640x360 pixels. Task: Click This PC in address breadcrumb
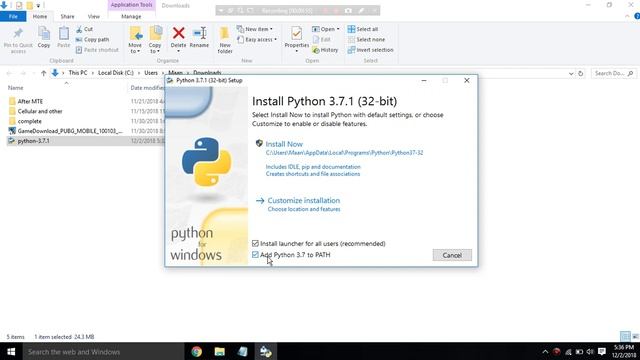coord(78,73)
